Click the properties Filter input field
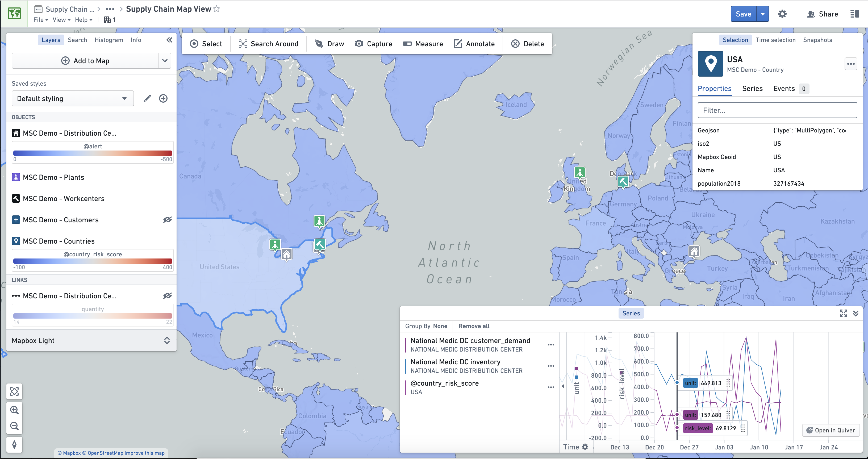The image size is (868, 459). [777, 110]
